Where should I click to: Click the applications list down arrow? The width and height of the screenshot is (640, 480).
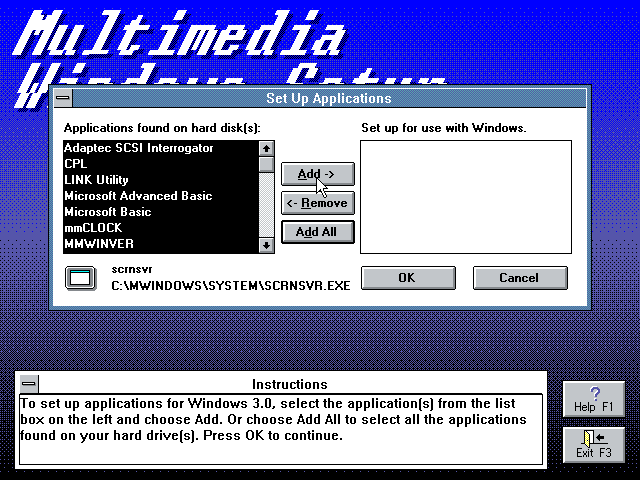(267, 245)
